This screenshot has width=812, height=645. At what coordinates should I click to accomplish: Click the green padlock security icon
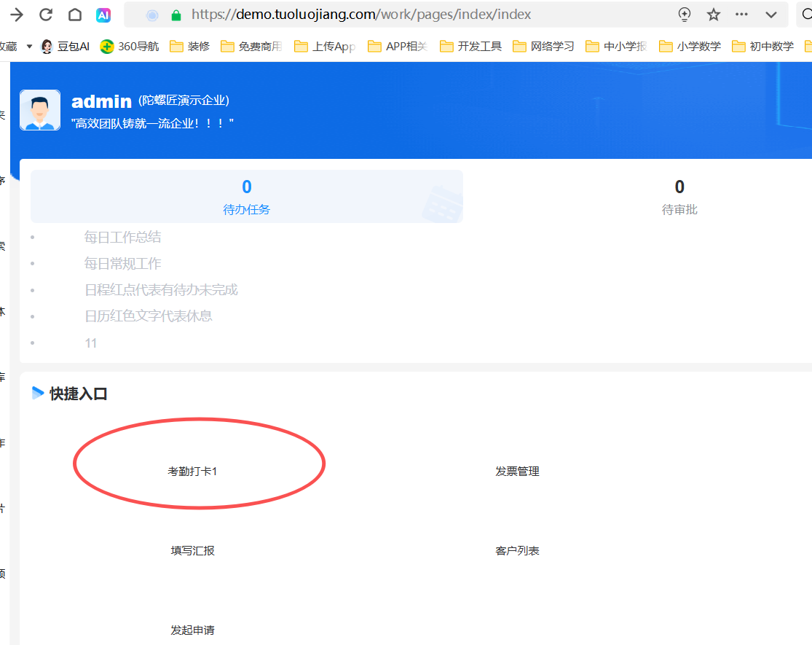tap(176, 15)
